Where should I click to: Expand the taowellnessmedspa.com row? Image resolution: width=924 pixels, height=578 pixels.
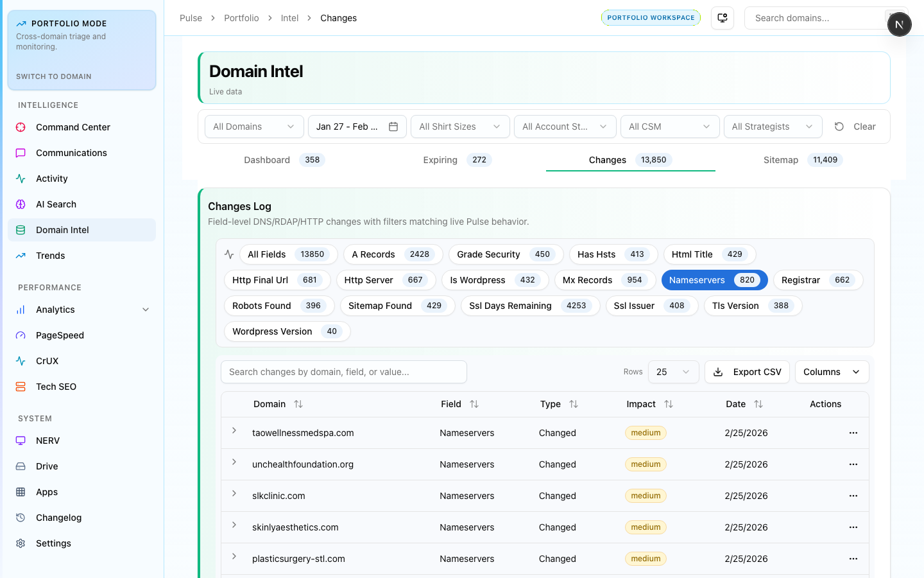pyautogui.click(x=234, y=430)
